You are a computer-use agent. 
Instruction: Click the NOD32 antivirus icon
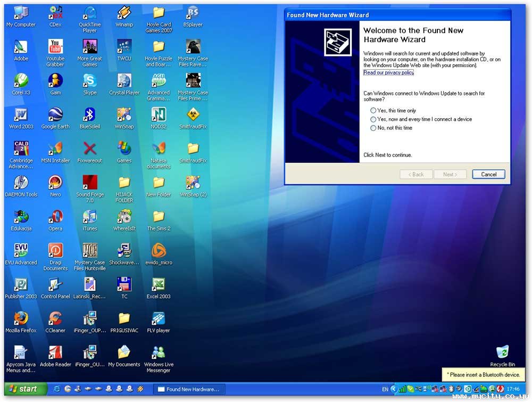(x=159, y=119)
